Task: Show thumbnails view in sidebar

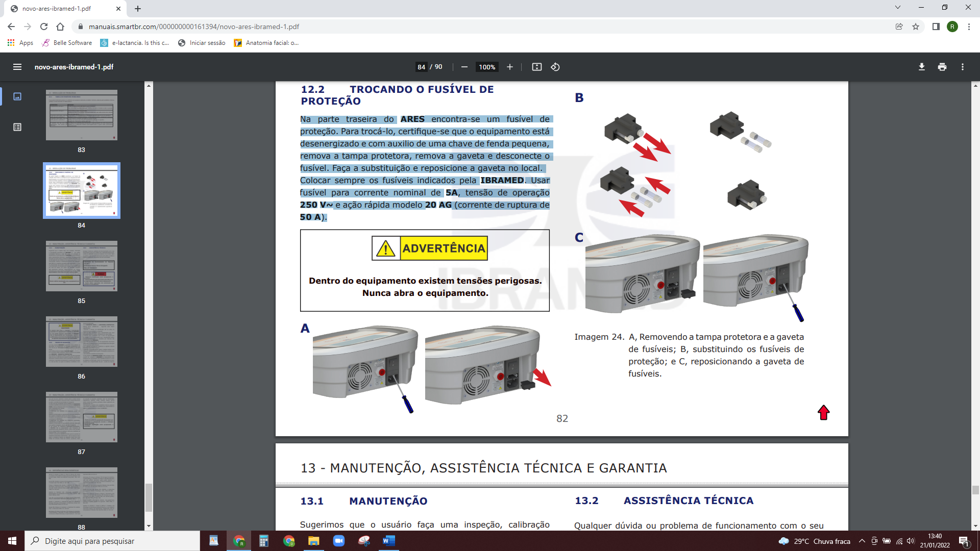Action: [x=17, y=96]
